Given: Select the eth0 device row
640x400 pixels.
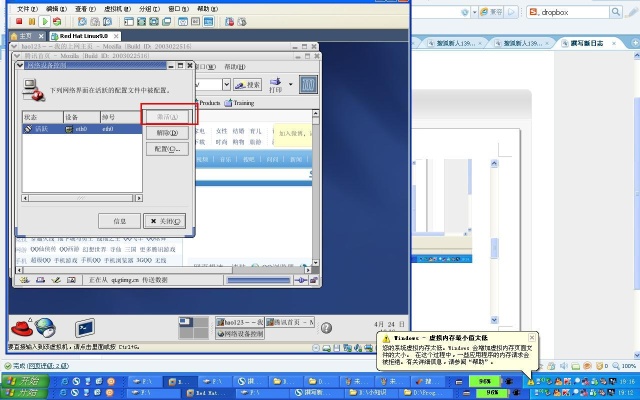Looking at the screenshot, I should [82, 129].
